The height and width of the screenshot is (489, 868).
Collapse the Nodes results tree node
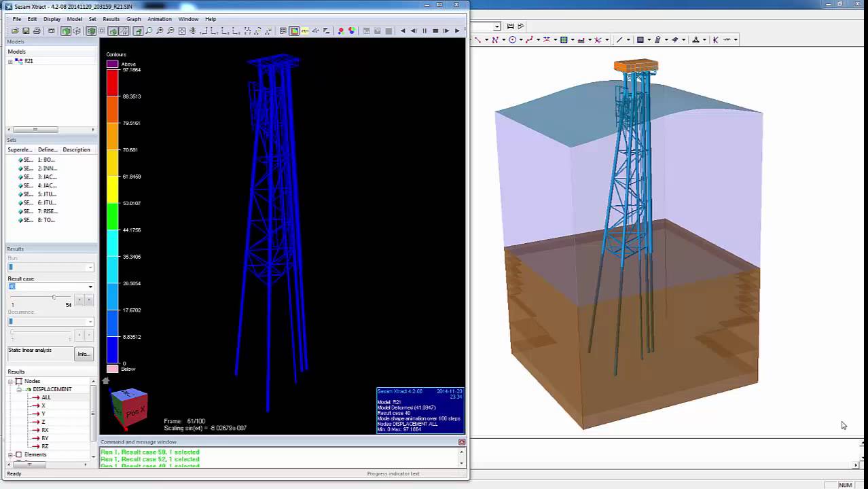[11, 381]
